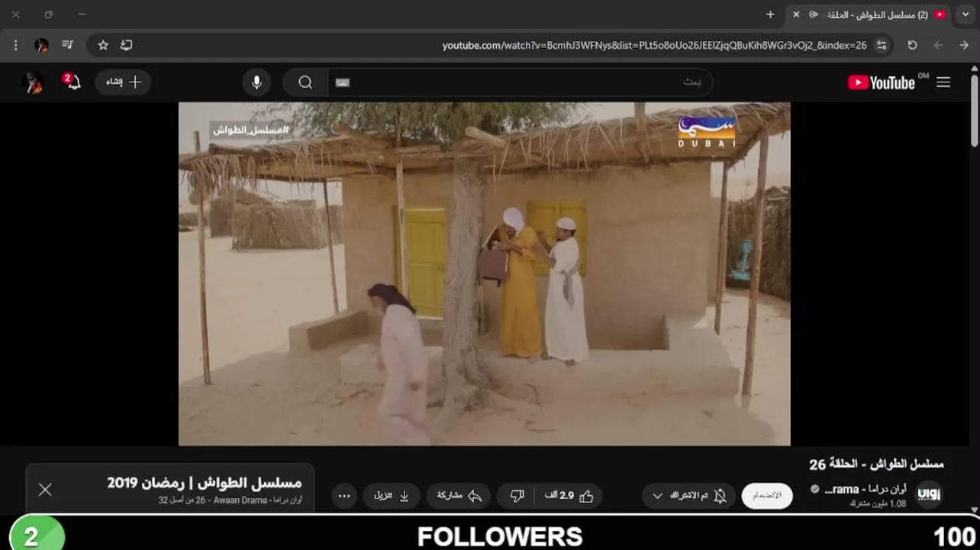This screenshot has height=550, width=980.
Task: Select the مسلسل الطواش YouTube tab
Action: coord(870,15)
